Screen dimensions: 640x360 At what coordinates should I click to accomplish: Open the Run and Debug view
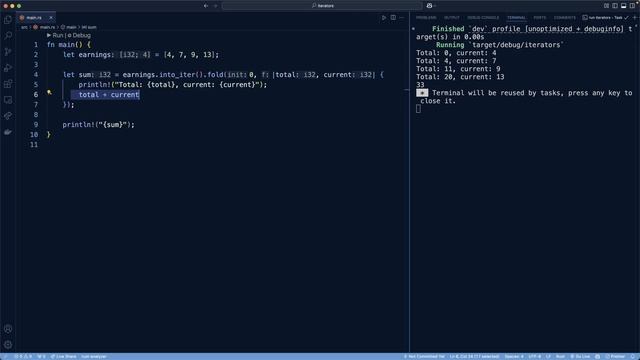click(8, 68)
